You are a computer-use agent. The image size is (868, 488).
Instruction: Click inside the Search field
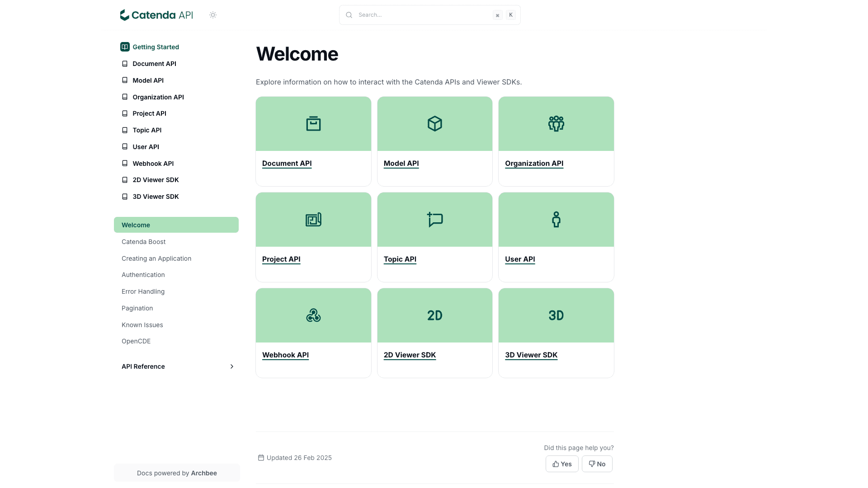coord(420,15)
